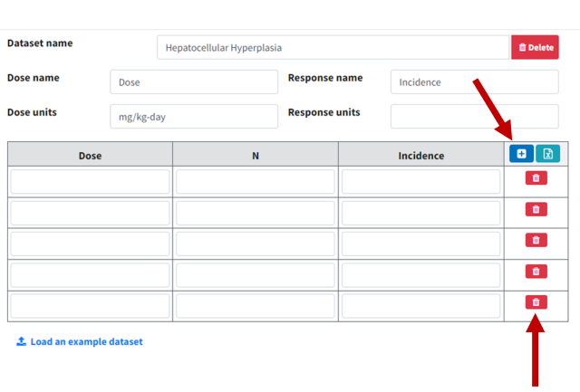The image size is (580, 392).
Task: Click the Dataset name label
Action: pyautogui.click(x=40, y=43)
